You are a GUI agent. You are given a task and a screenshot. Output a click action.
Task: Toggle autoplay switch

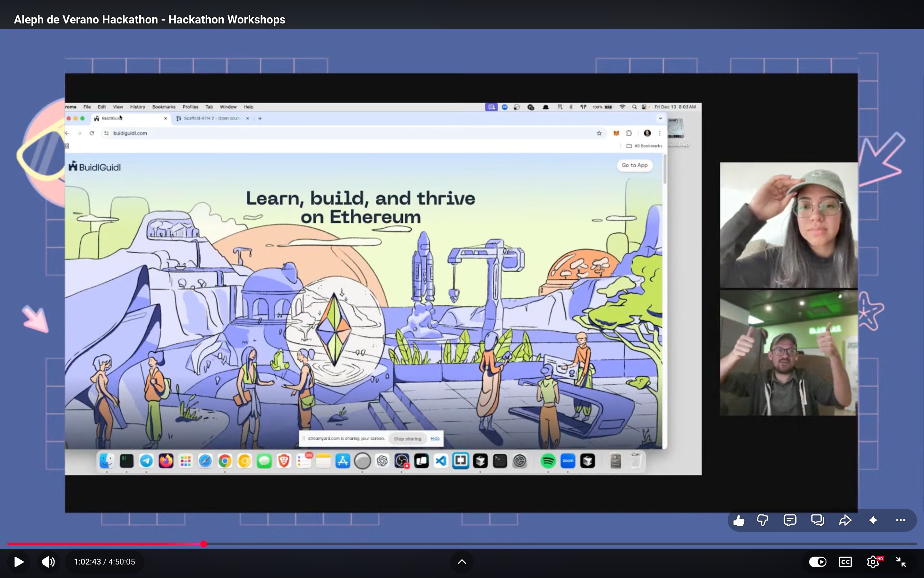[x=818, y=562]
